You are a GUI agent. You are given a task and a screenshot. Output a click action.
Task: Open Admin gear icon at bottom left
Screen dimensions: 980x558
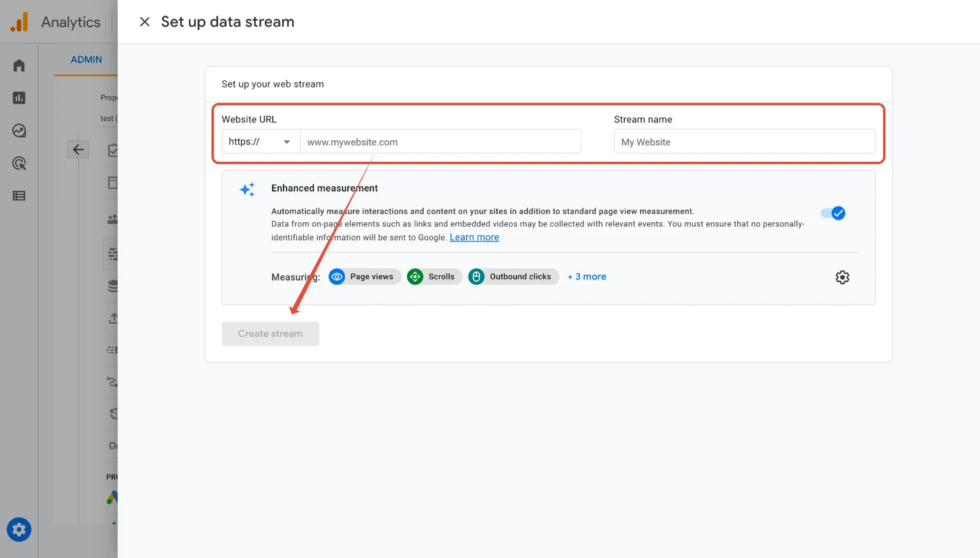19,530
